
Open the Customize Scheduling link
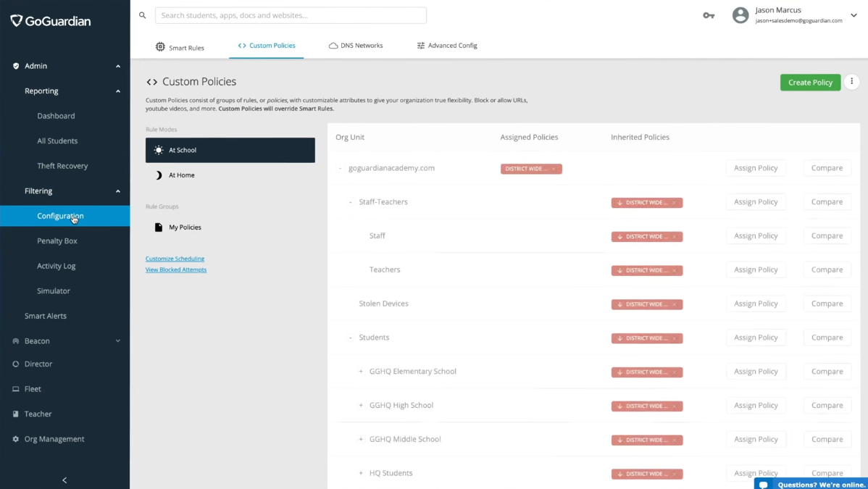[175, 259]
